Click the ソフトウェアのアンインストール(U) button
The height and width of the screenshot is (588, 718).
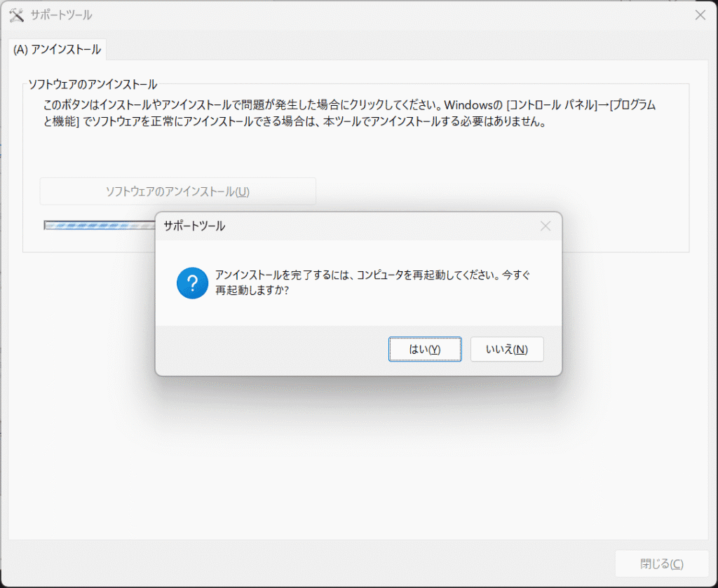178,191
